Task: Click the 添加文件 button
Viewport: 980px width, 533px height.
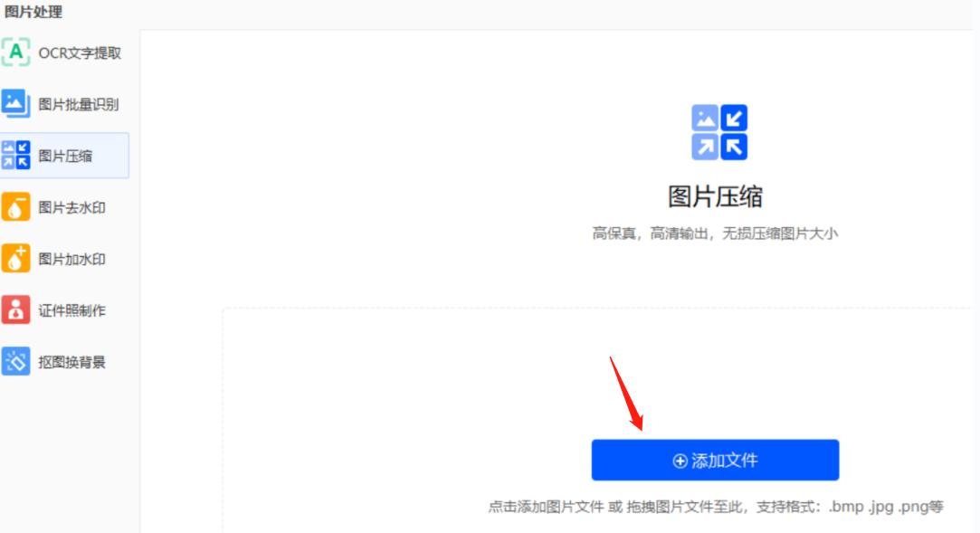Action: pos(715,462)
